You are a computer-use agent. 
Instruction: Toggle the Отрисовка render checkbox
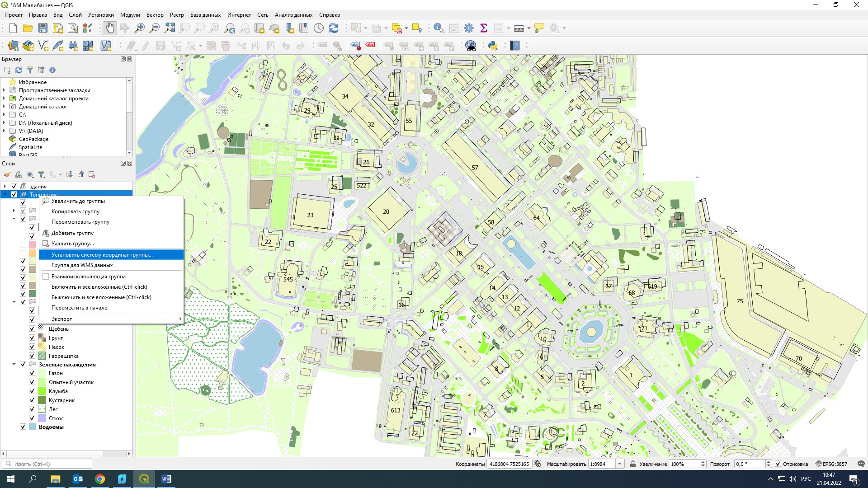[x=778, y=464]
